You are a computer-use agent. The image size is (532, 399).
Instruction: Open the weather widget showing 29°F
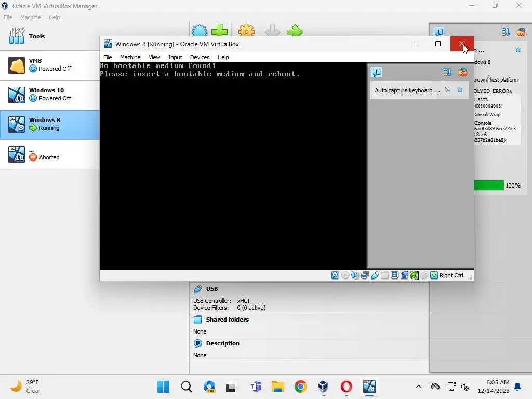click(25, 387)
